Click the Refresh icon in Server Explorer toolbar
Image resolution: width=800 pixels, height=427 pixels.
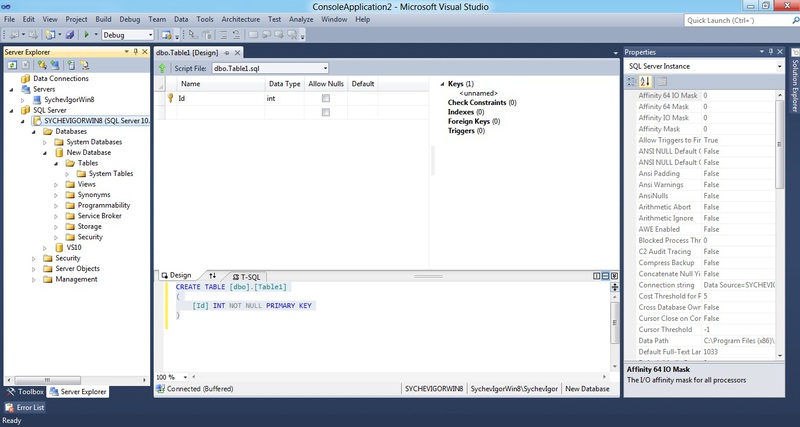click(x=12, y=65)
